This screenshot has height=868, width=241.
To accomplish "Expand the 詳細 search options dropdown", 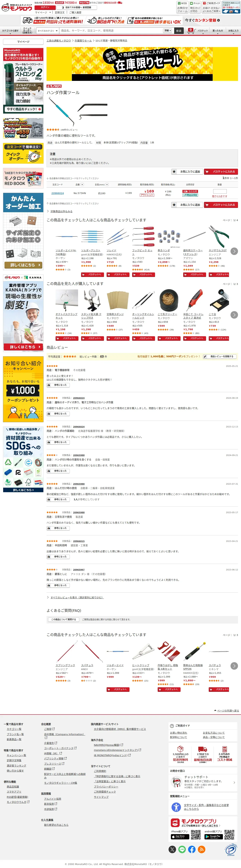I will coord(168,31).
